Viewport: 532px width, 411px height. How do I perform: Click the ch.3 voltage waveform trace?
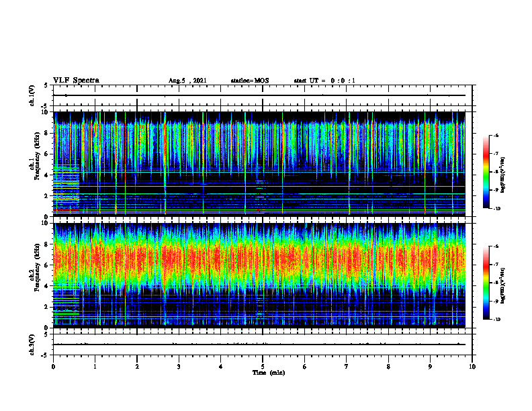259,345
